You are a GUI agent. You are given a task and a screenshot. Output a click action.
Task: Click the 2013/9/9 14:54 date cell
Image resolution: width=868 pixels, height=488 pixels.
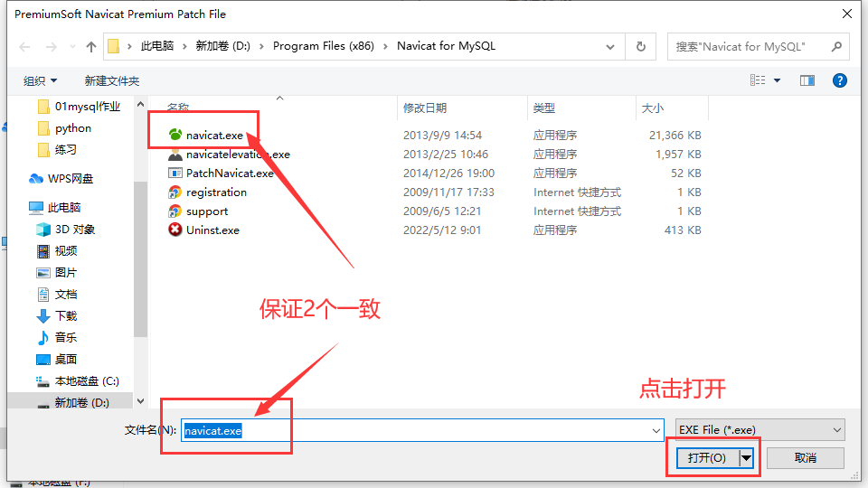(442, 135)
